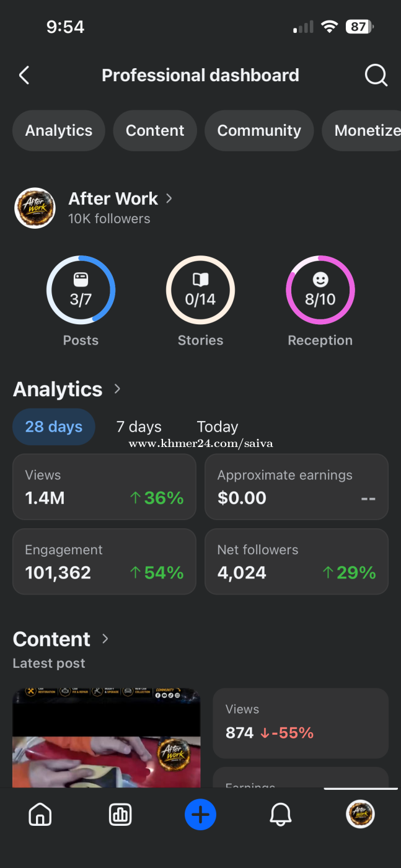Go to Home in bottom bar
401x868 pixels.
pos(40,814)
